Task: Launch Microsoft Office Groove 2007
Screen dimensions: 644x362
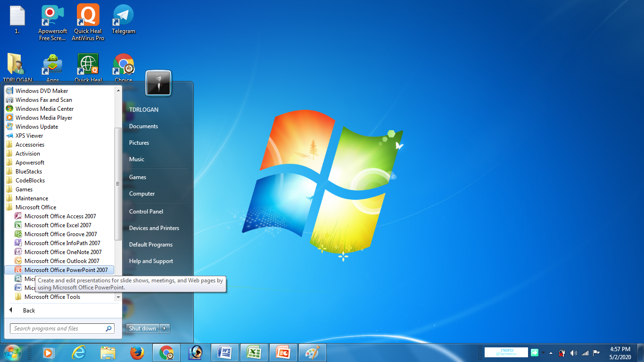Action: click(x=60, y=234)
